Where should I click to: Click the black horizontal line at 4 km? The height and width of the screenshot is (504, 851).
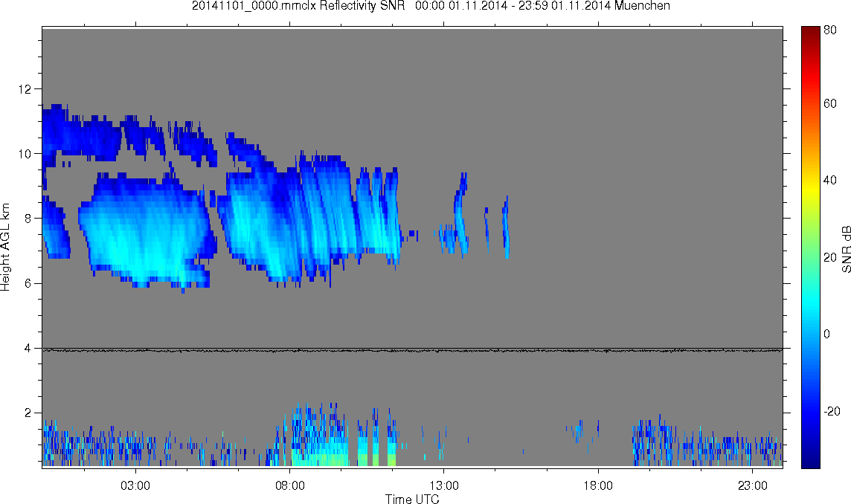[x=412, y=350]
